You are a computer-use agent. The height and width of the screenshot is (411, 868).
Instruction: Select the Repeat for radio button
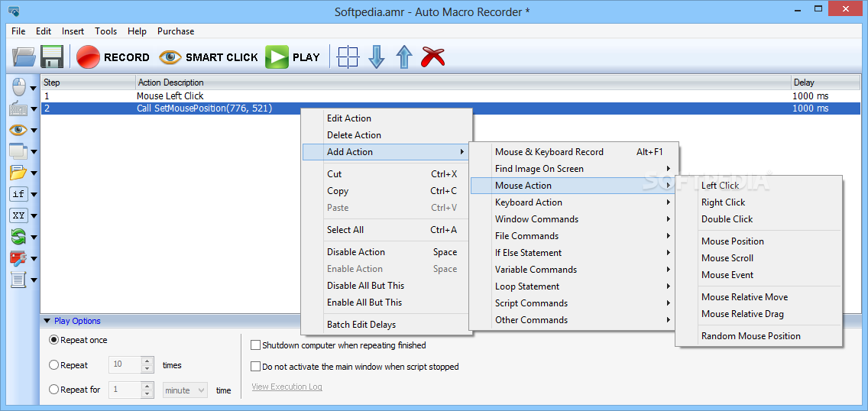53,390
